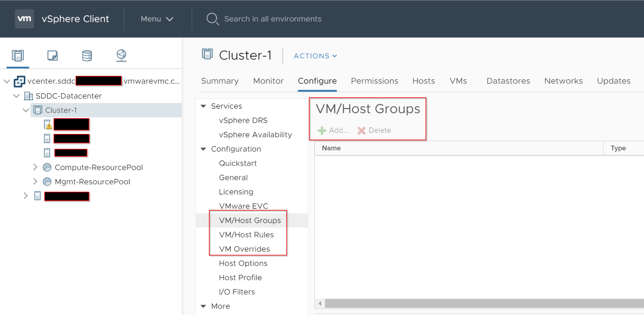Viewport: 644px width, 315px height.
Task: Click the VMware vm logo
Action: point(24,19)
